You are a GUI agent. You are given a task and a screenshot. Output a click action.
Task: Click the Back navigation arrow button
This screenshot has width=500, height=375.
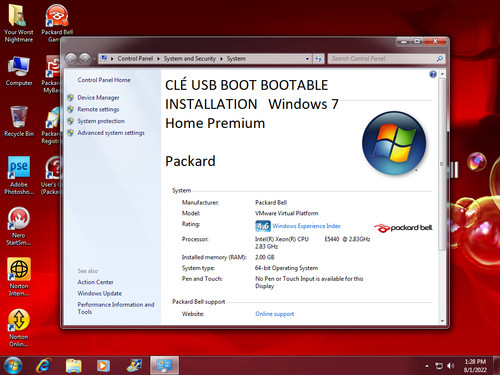pos(71,59)
